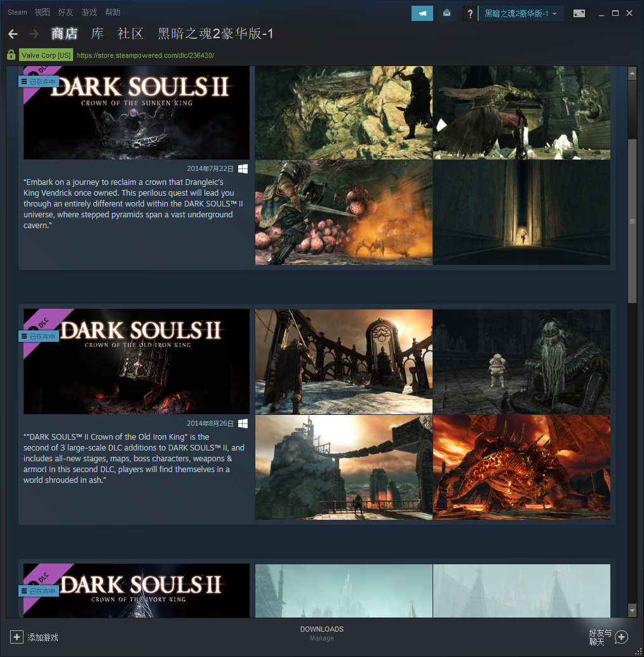Open the 视图 (View) menu

click(42, 12)
